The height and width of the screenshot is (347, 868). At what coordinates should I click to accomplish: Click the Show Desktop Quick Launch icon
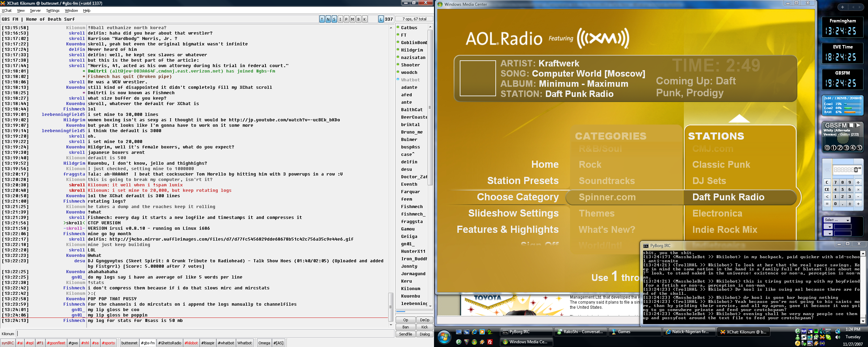[x=459, y=332]
